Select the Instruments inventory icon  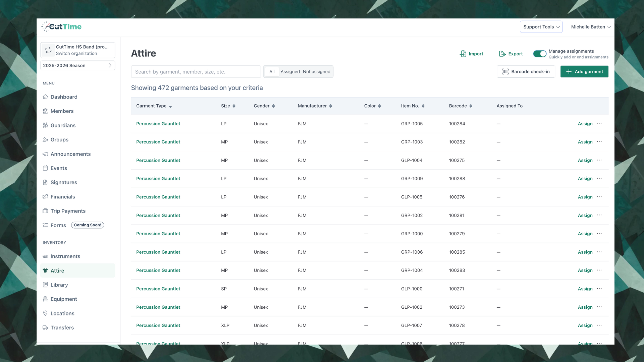[46, 256]
